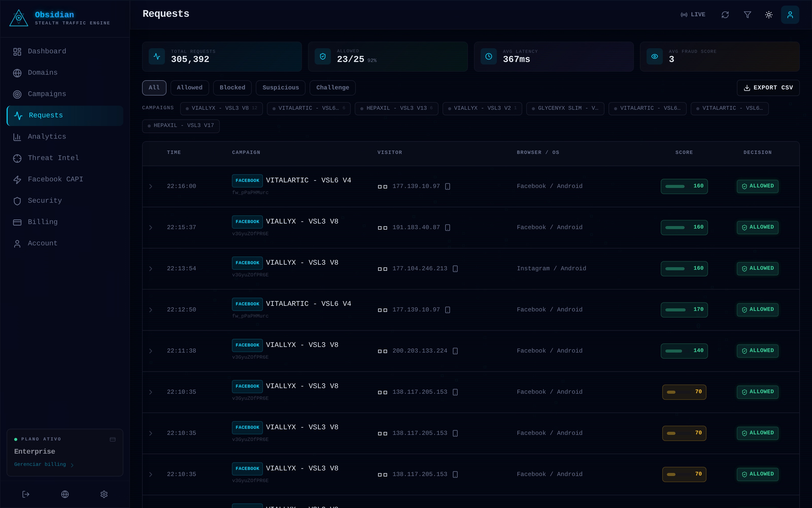The image size is (812, 508).
Task: Click IP address 177.104.246.213
Action: 420,269
